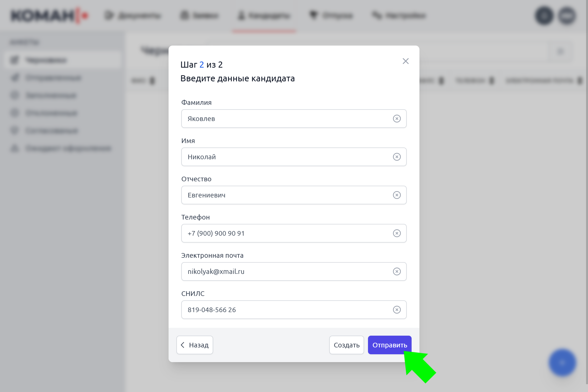Close the candidate data dialog
This screenshot has width=588, height=392.
[x=405, y=61]
